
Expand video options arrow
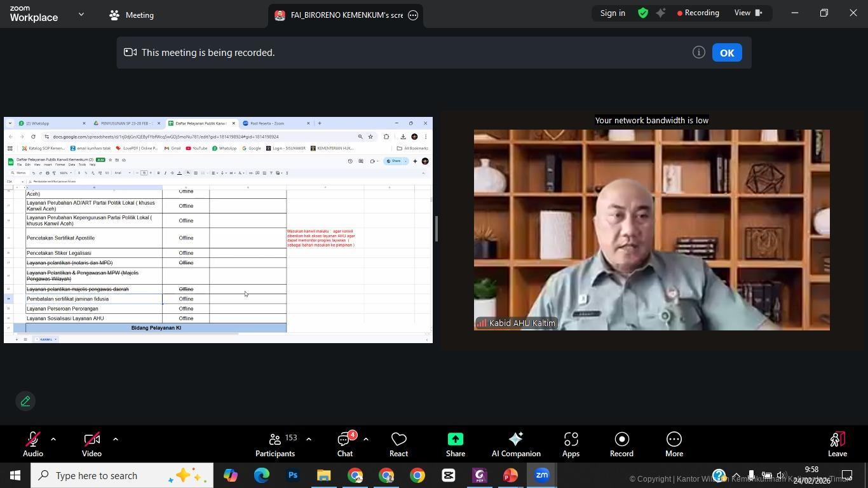tap(115, 438)
